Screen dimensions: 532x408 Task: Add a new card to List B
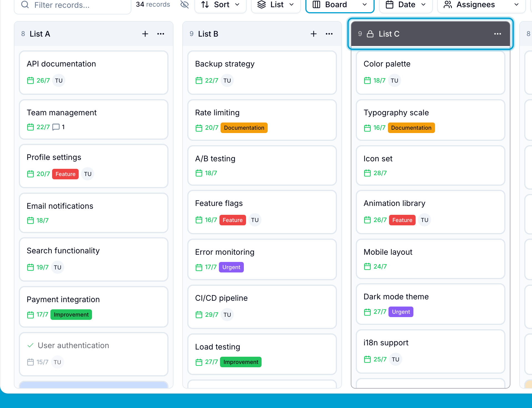[x=314, y=34]
